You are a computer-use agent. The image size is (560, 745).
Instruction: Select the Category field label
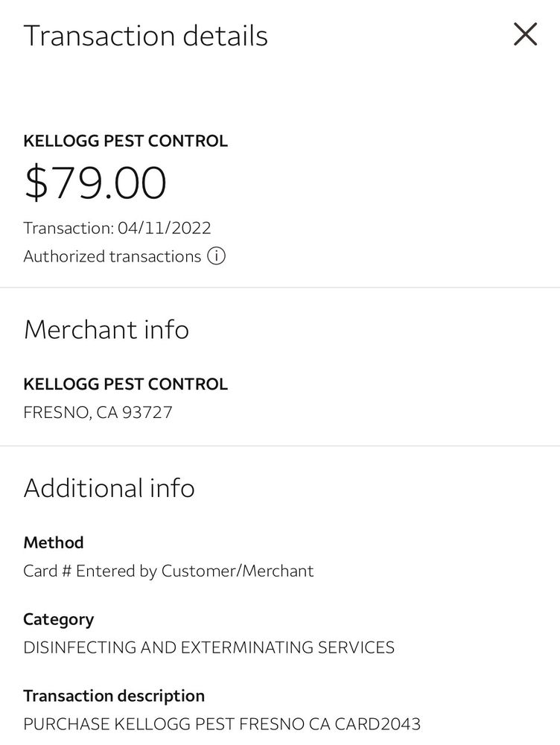coord(58,619)
